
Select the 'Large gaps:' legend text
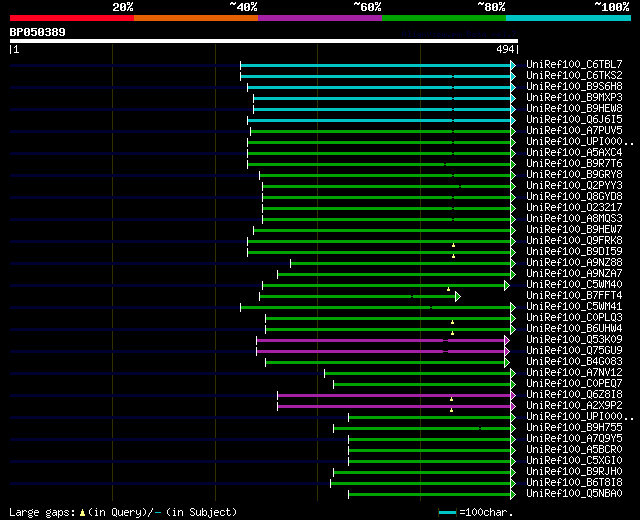[x=42, y=513]
